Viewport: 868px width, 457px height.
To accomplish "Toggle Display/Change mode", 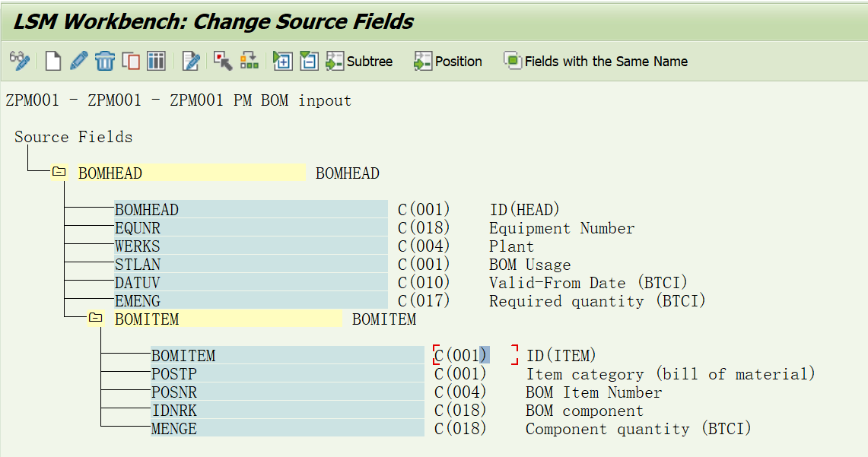I will 19,61.
